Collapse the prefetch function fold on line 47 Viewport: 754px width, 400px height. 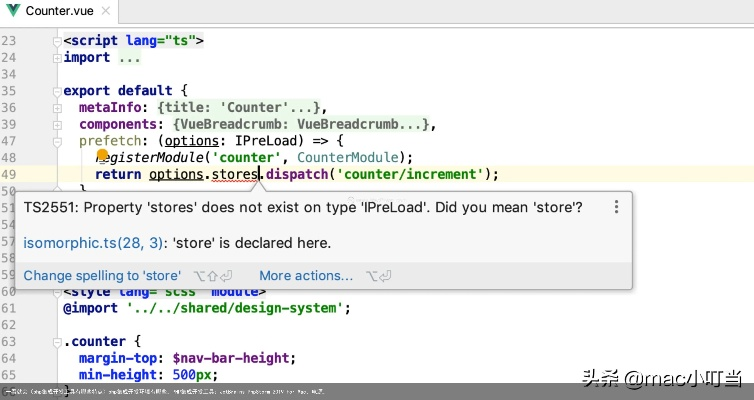point(56,141)
